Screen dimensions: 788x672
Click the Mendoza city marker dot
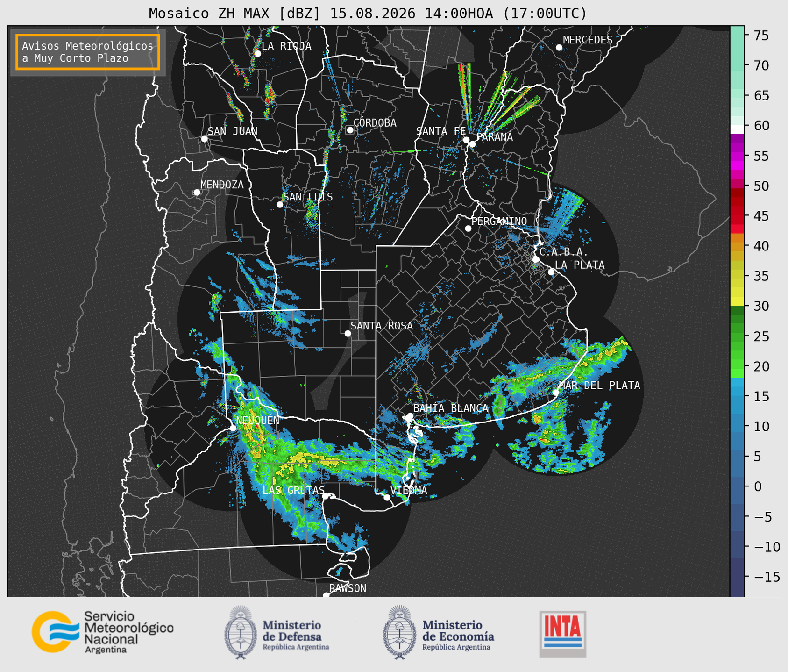point(197,193)
